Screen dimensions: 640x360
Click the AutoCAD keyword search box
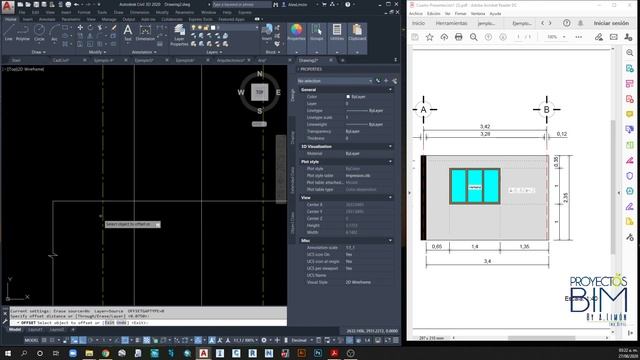[242, 4]
